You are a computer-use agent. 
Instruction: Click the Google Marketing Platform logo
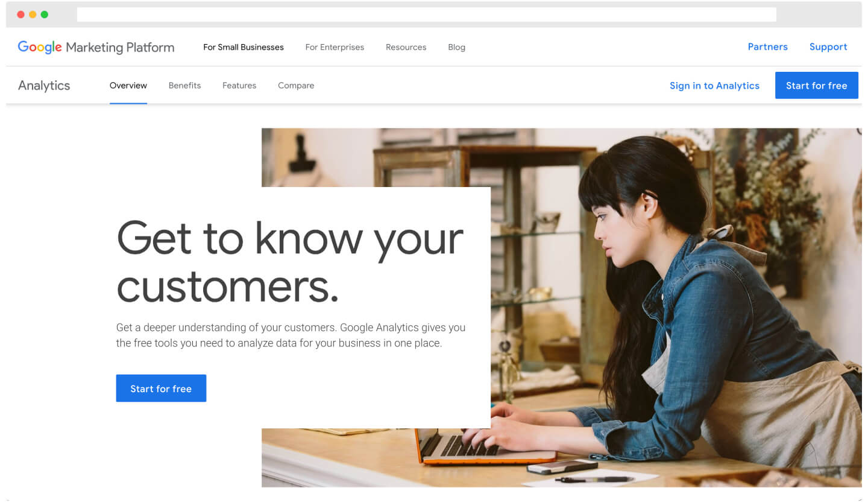[x=96, y=47]
